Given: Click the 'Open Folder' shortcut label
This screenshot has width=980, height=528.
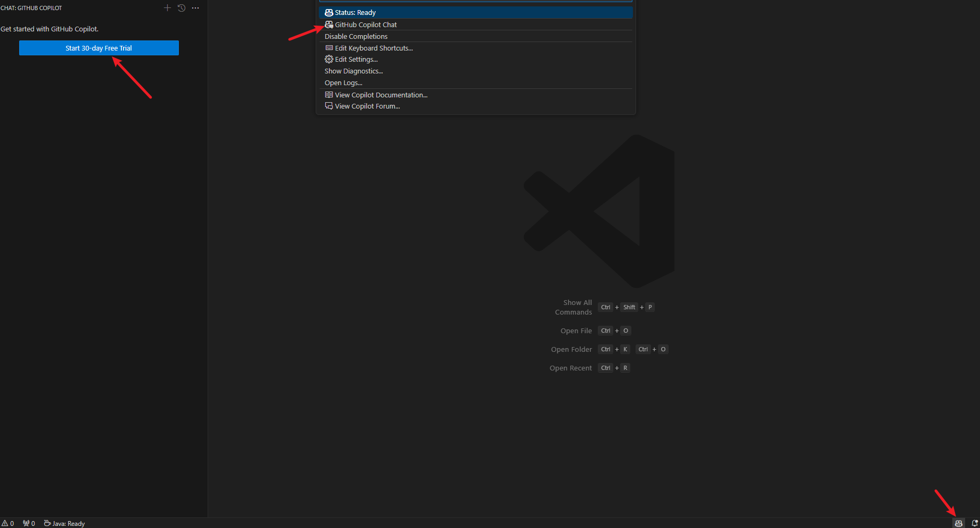Looking at the screenshot, I should (571, 349).
